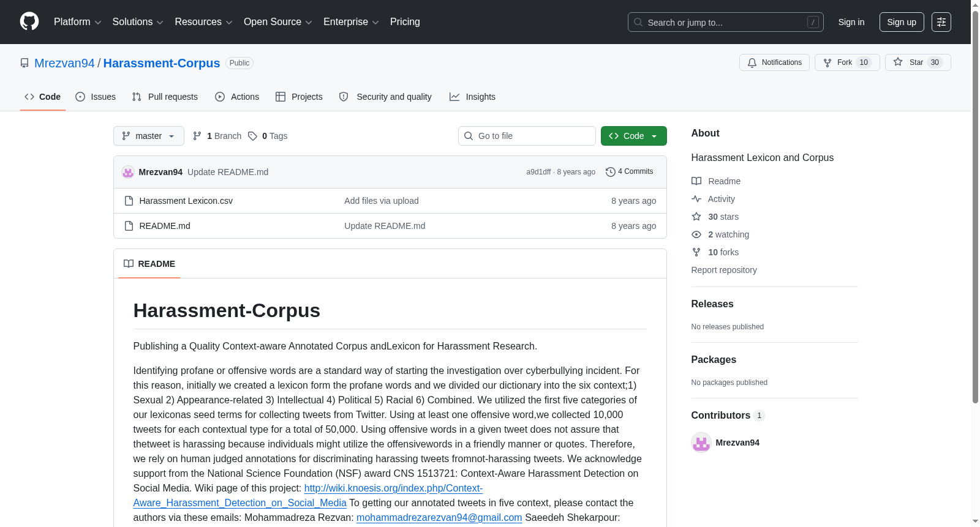Click the Harassment Lexicon.csv file icon

(x=129, y=201)
